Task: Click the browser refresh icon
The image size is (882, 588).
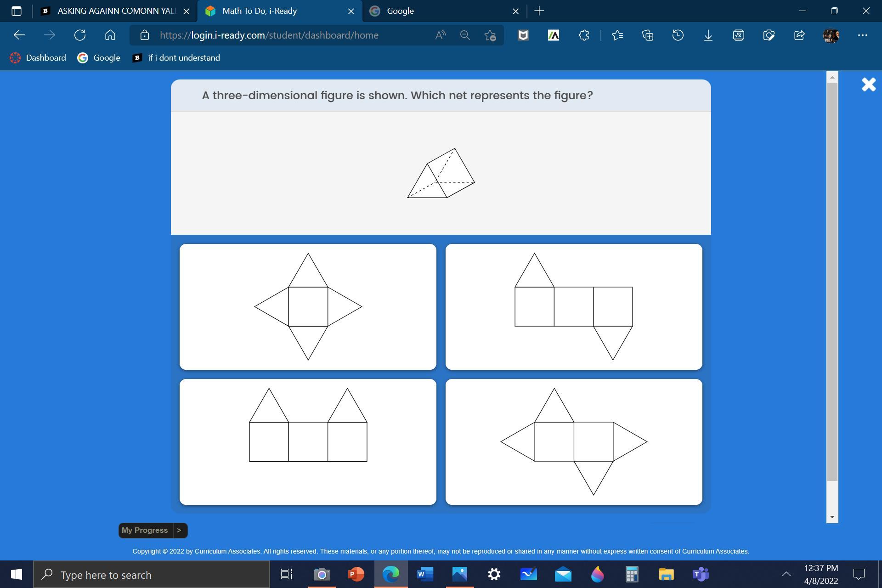Action: pos(80,35)
